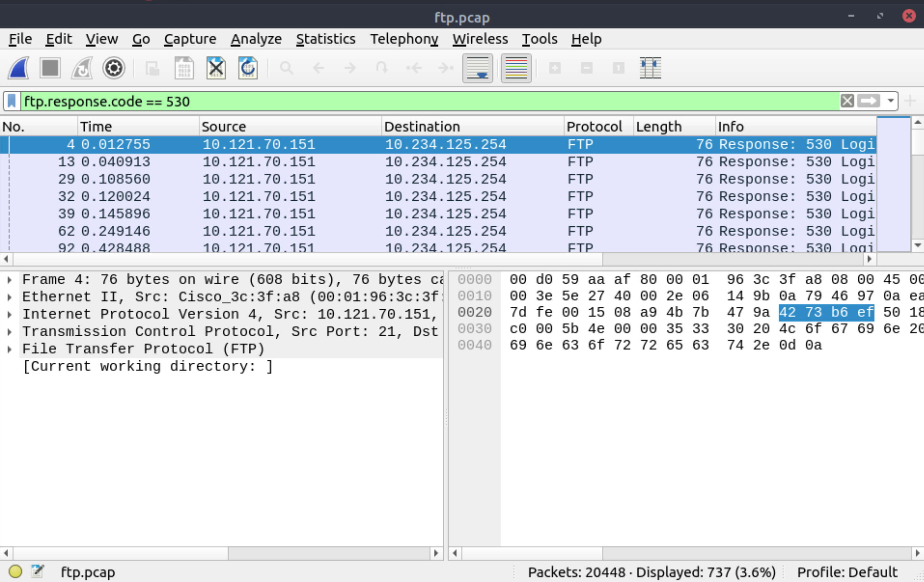Expand the Frame 4 tree item

pyautogui.click(x=10, y=280)
